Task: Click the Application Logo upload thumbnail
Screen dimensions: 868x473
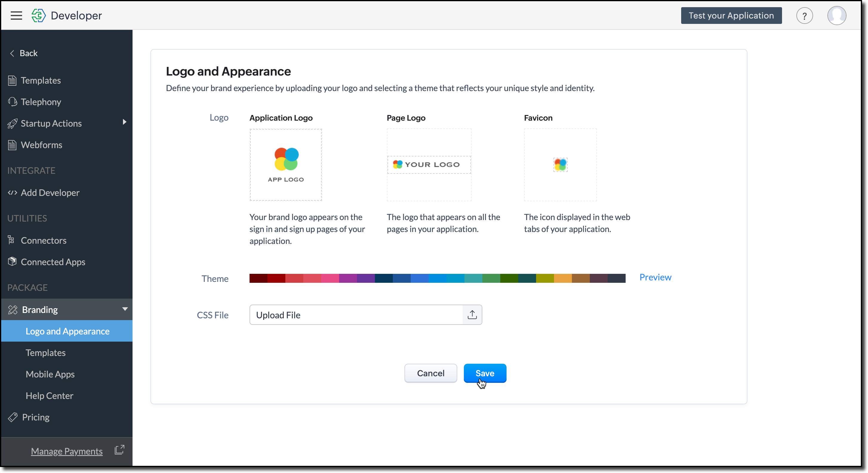Action: coord(285,165)
